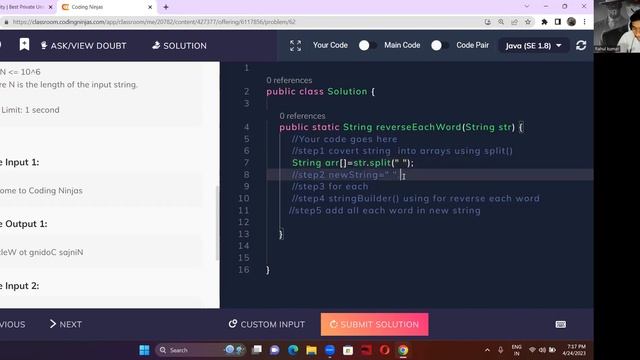The image size is (640, 360).
Task: Toggle the Code Pair switch
Action: (439, 45)
